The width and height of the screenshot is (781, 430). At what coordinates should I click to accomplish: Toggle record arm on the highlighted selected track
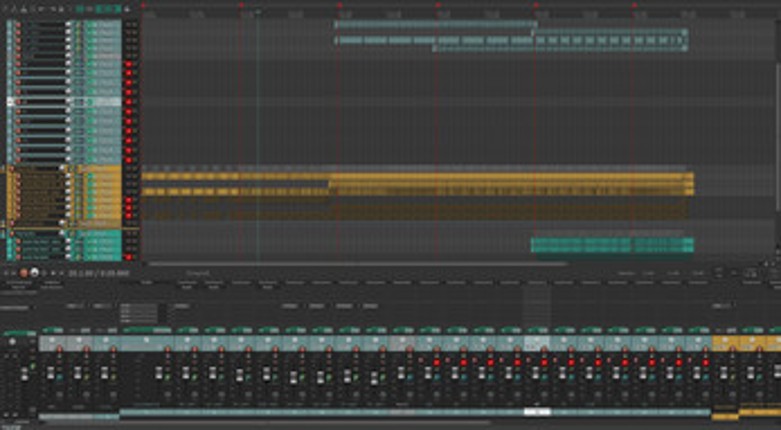(x=18, y=102)
